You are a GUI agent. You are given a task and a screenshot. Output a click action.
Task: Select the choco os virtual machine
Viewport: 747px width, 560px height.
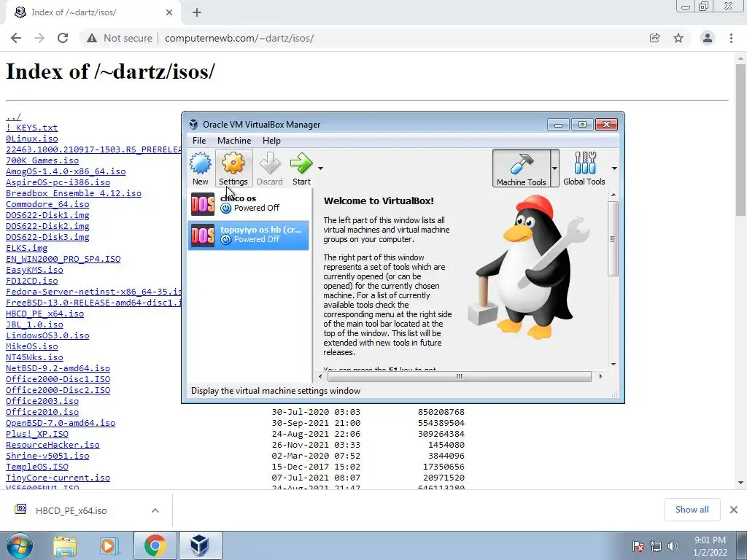(248, 204)
